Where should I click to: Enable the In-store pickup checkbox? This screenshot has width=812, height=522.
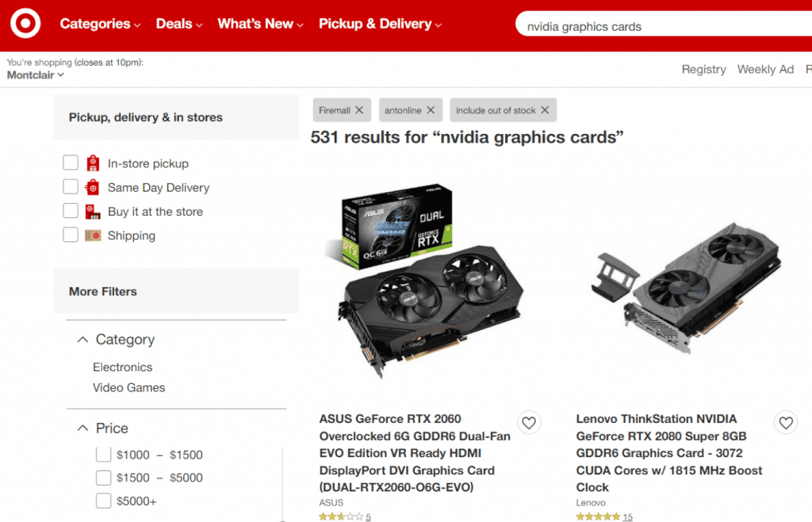point(71,163)
